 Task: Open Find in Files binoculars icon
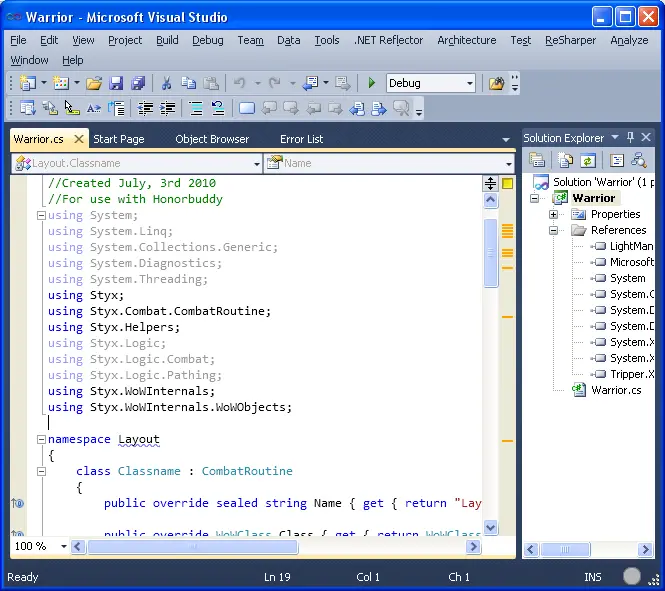(496, 83)
